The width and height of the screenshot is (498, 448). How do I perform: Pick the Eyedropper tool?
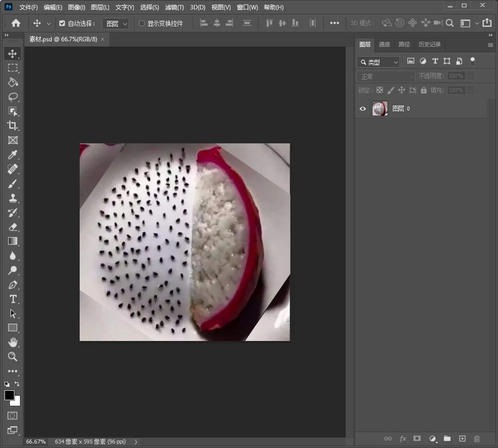(12, 155)
